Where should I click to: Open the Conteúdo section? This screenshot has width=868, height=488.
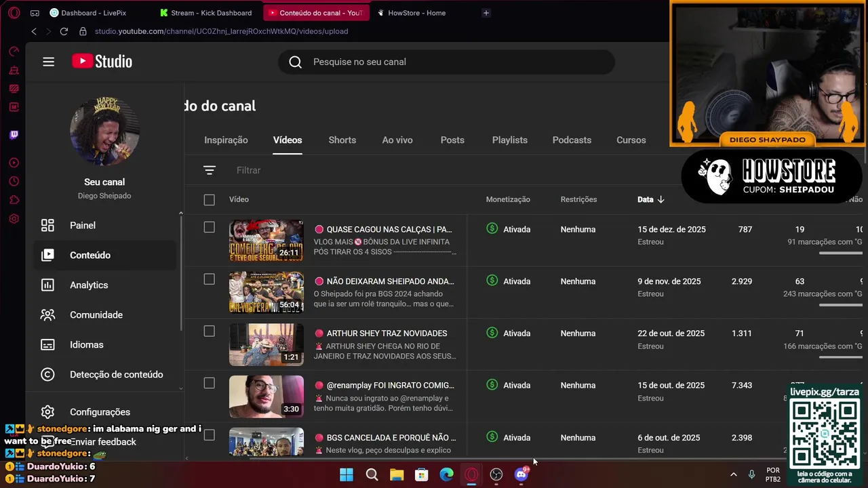(x=105, y=255)
